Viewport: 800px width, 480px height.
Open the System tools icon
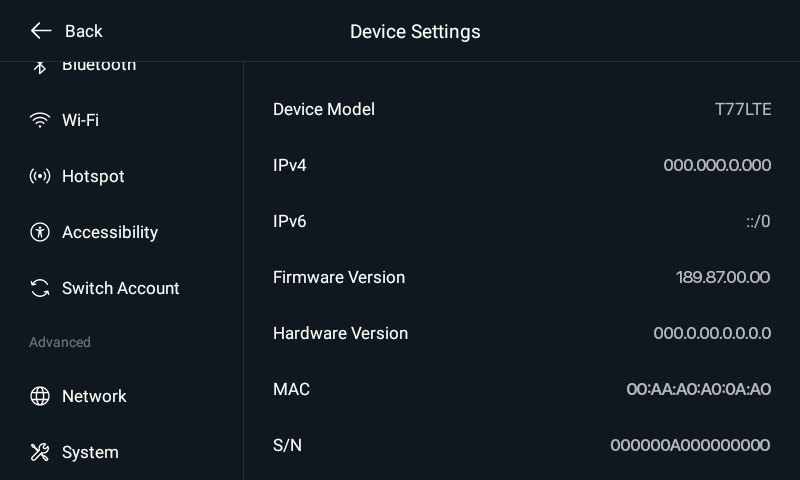click(x=40, y=452)
